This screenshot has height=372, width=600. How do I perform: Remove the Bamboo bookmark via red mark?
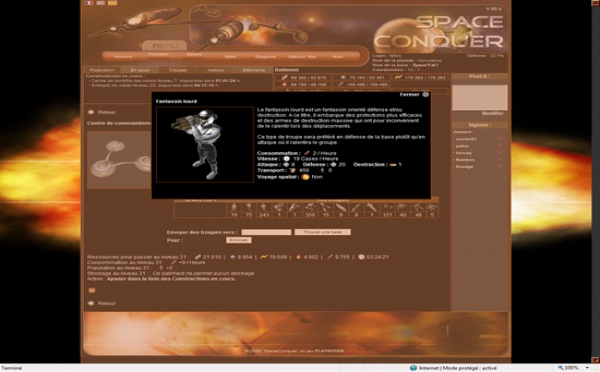tap(501, 160)
